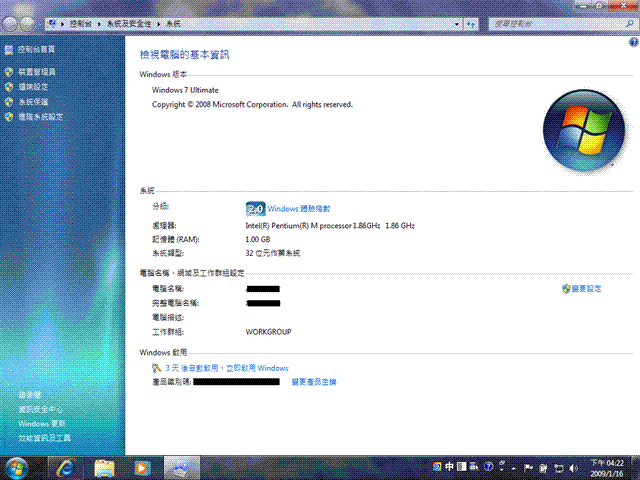
Task: Click 立即啟用 Windows activation link
Action: [x=257, y=368]
